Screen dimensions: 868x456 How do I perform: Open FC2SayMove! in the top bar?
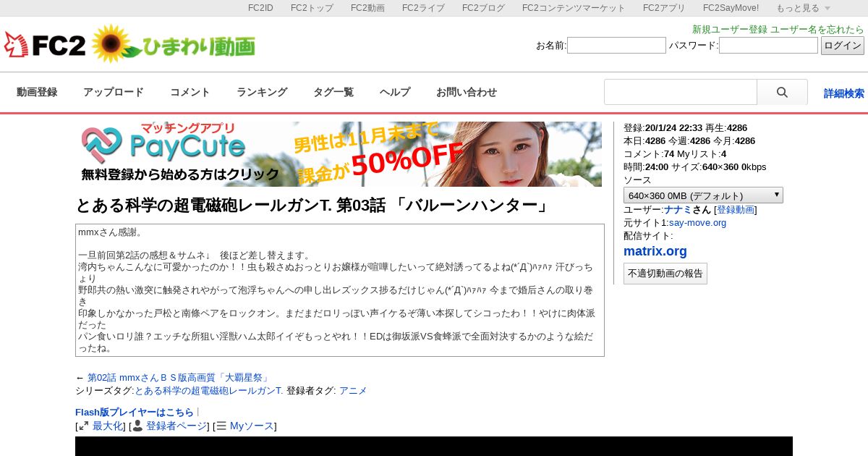(x=731, y=8)
